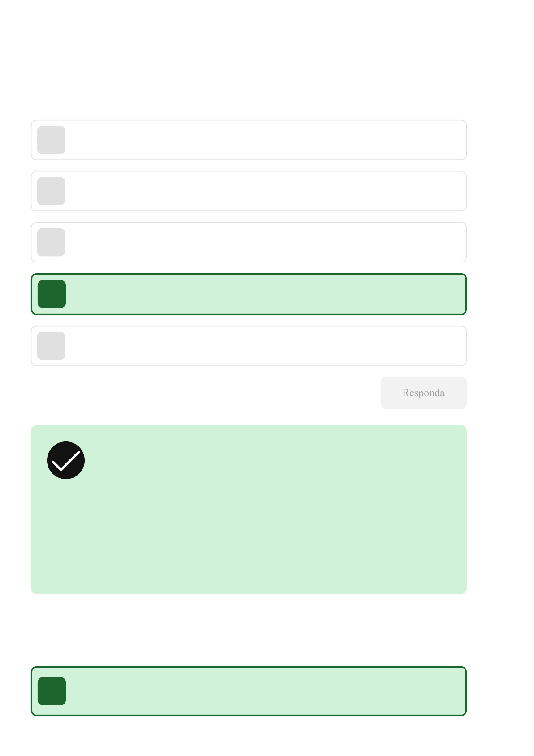The height and width of the screenshot is (756, 534).
Task: Click the dotted segment ending the bottom line
Action: pos(296,755)
